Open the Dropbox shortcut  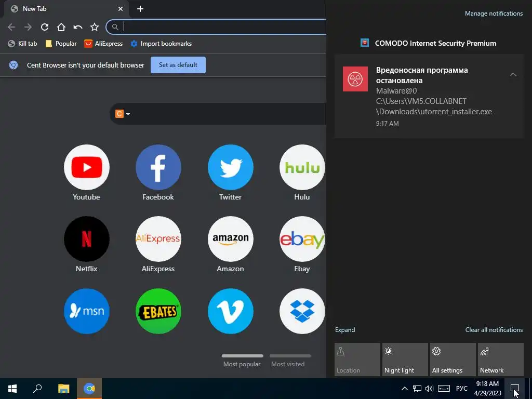pos(302,311)
